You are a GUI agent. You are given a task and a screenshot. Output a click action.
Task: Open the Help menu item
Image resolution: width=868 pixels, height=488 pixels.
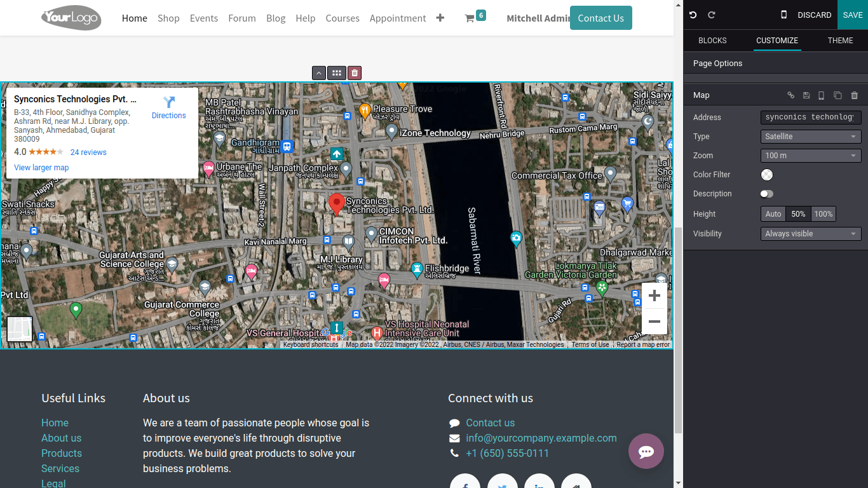[x=306, y=18]
